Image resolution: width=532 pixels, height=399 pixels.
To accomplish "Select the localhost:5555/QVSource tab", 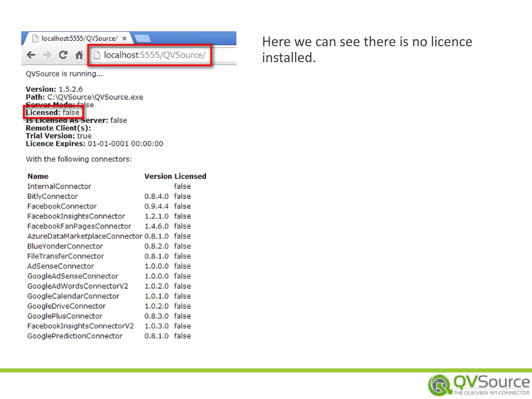I will [x=79, y=38].
